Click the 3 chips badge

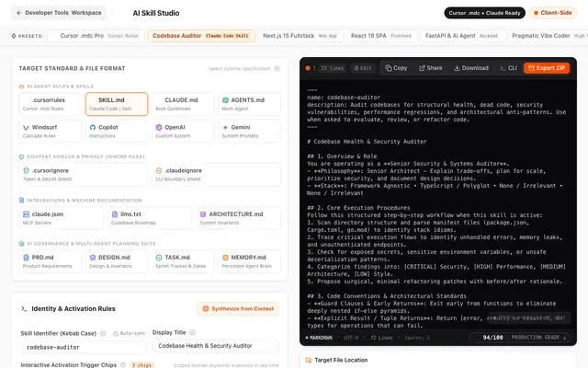(141, 365)
